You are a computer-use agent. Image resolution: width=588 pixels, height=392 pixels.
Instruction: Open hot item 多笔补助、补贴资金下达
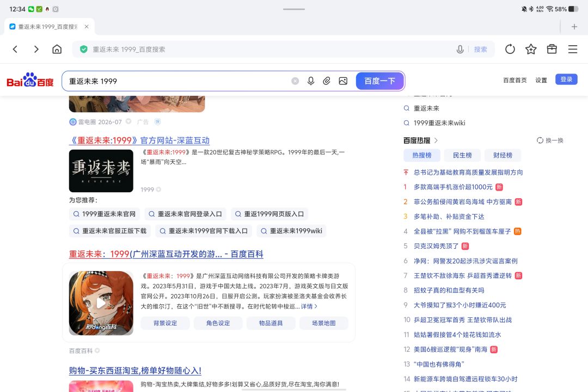coord(449,217)
